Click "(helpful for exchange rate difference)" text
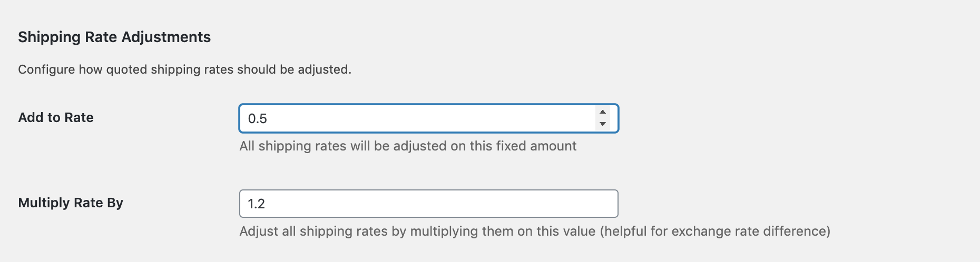 coord(715,231)
